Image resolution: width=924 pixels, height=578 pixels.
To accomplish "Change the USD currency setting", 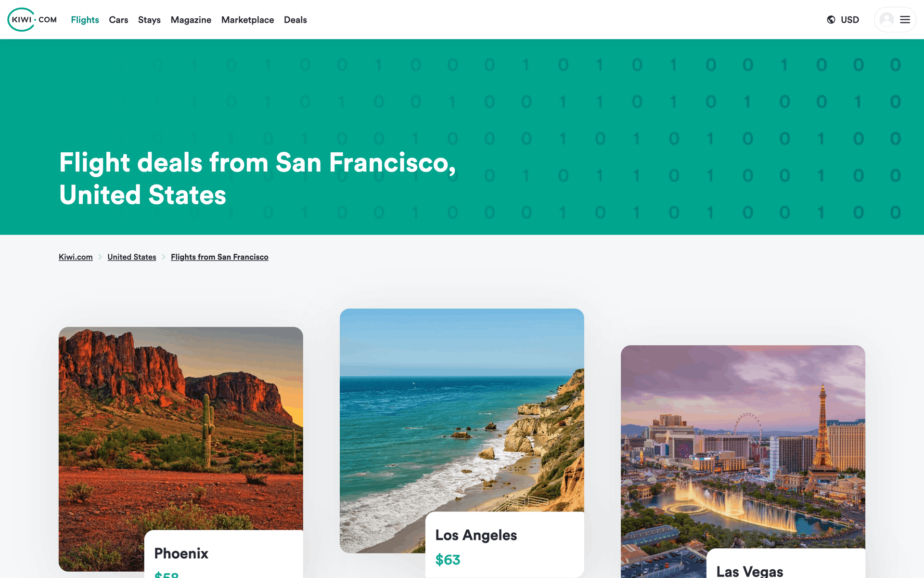I will (850, 20).
